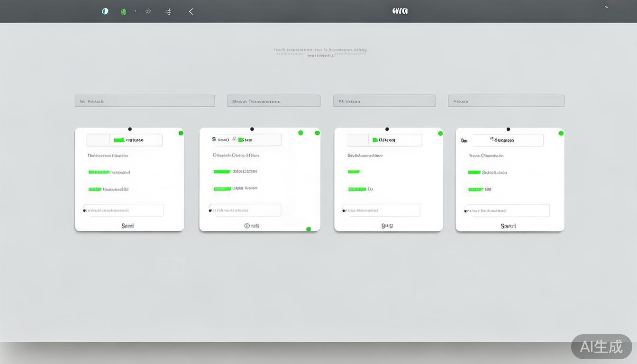Toggle the green status dot on the fourth card
The image size is (637, 364).
click(561, 133)
